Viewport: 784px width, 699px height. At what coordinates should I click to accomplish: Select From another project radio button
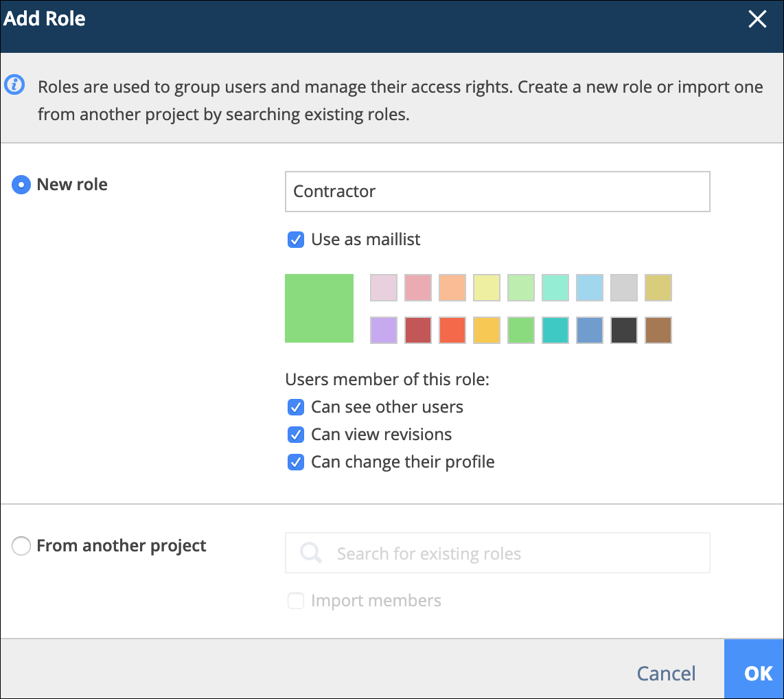[21, 545]
